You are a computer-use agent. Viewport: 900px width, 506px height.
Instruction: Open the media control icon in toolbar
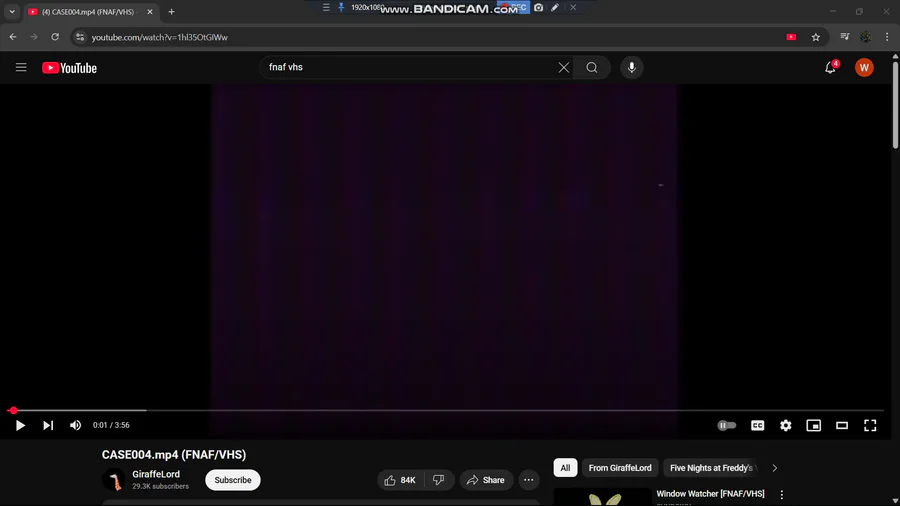click(x=845, y=37)
